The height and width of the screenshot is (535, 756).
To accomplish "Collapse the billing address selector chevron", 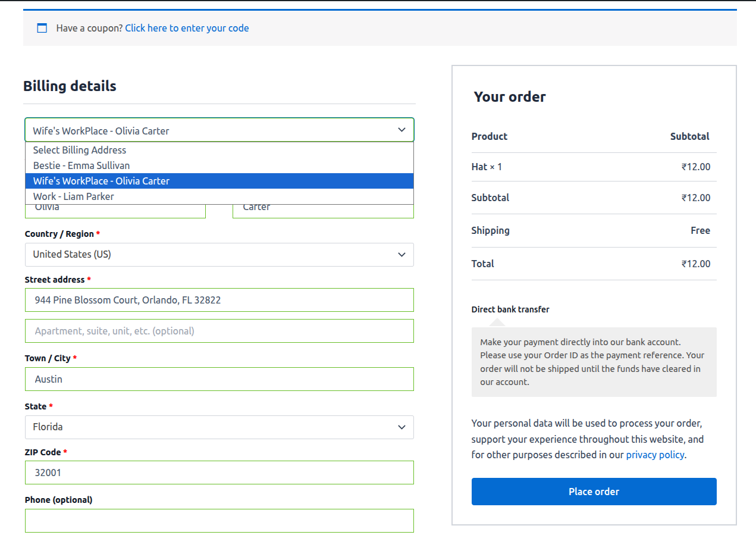I will (401, 129).
